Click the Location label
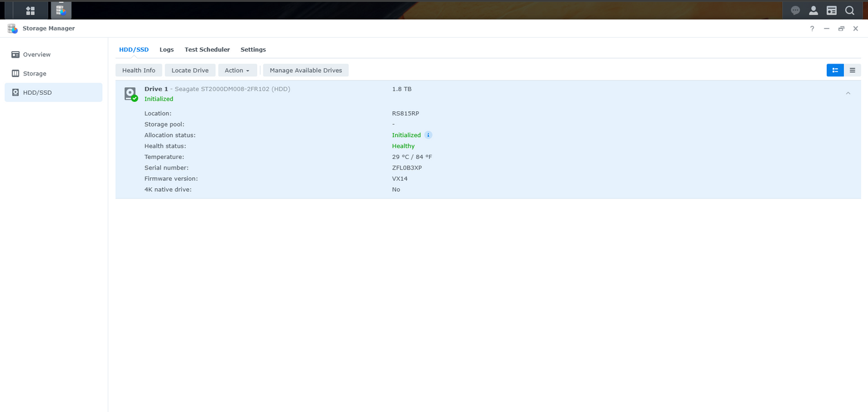Screen dimensions: 868x412 pos(158,113)
